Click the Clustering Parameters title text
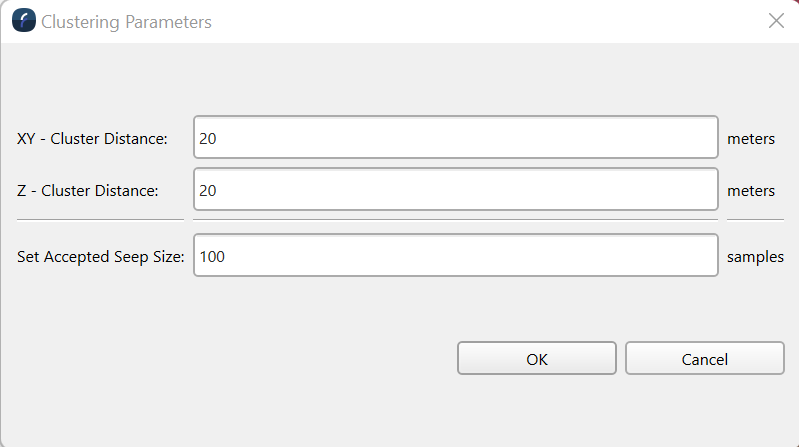The image size is (799, 447). coord(126,21)
